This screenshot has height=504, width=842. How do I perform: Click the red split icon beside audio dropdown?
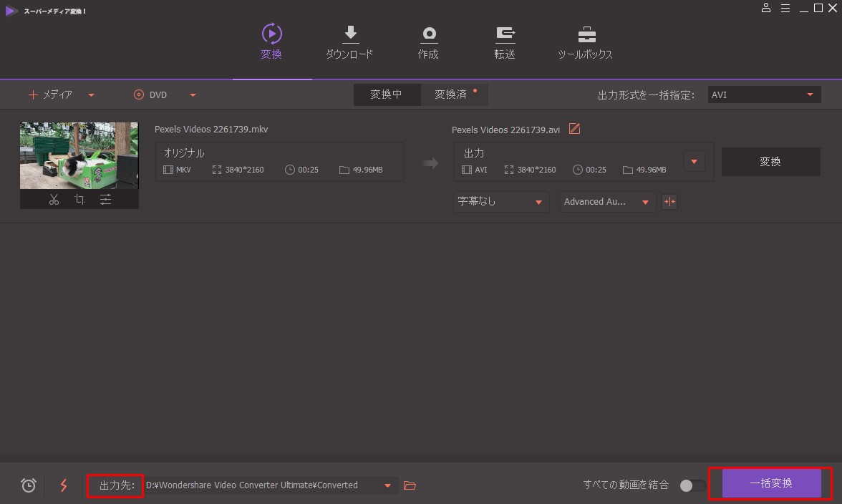[x=669, y=202]
